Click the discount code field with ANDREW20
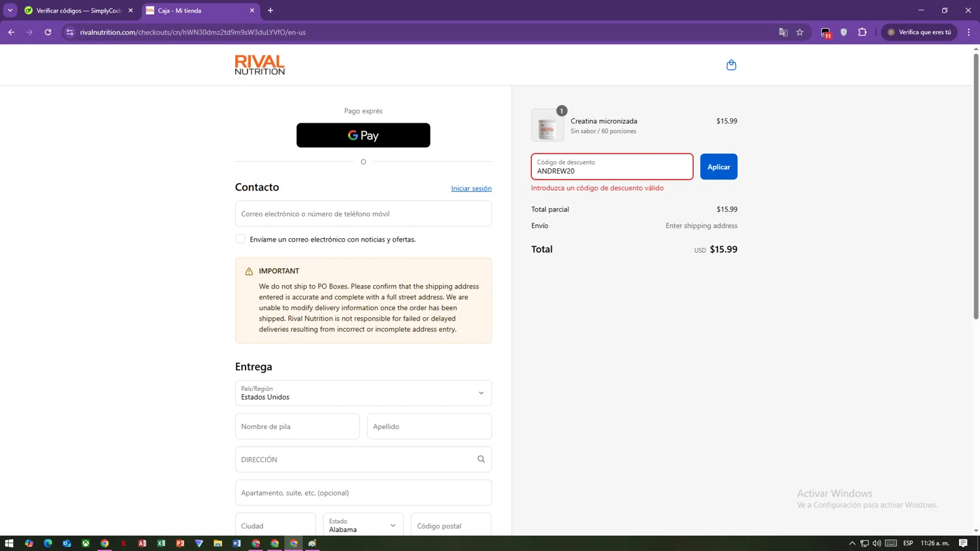 [612, 166]
